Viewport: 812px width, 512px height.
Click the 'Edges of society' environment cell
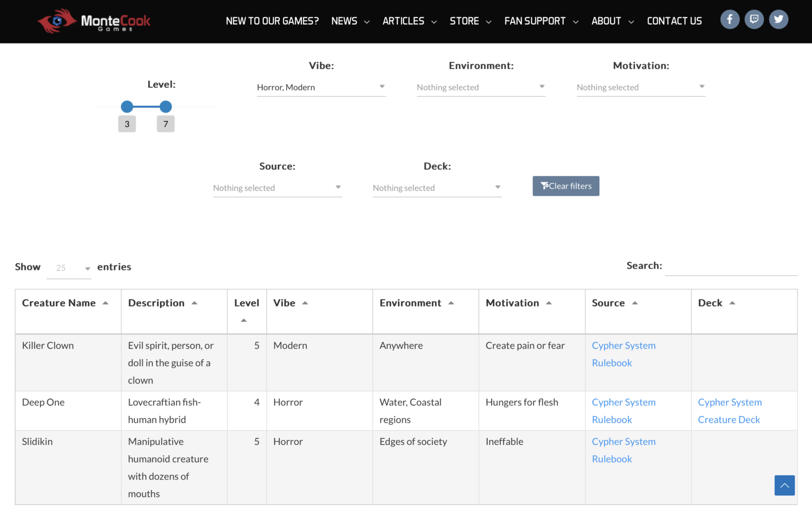pyautogui.click(x=426, y=467)
